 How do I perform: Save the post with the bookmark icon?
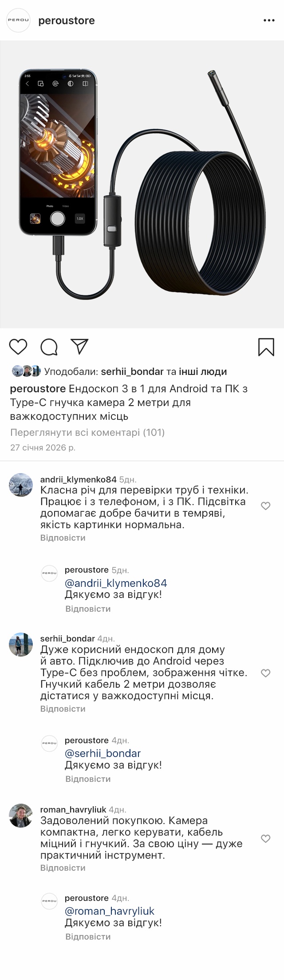pyautogui.click(x=266, y=347)
